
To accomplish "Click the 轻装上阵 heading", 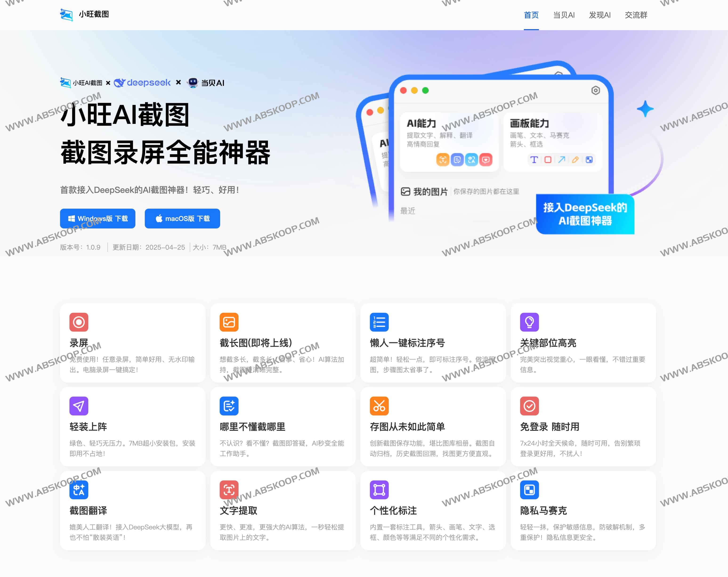I will pos(88,427).
